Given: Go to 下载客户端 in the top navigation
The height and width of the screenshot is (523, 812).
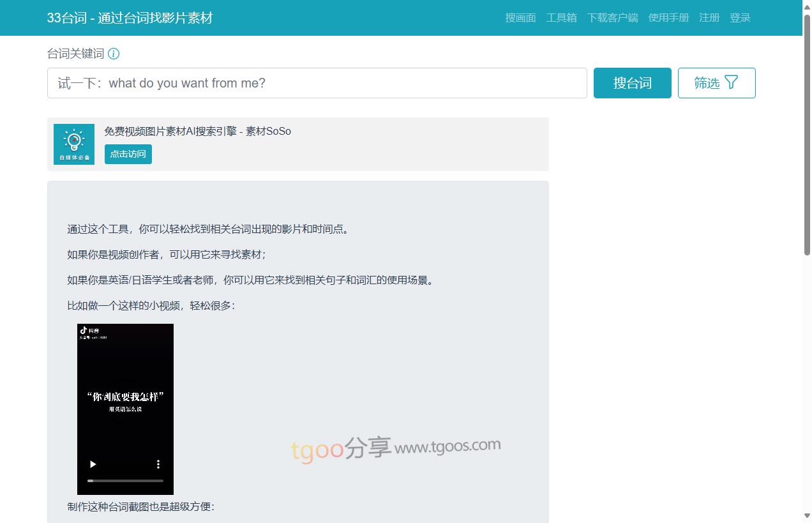Looking at the screenshot, I should [x=612, y=18].
